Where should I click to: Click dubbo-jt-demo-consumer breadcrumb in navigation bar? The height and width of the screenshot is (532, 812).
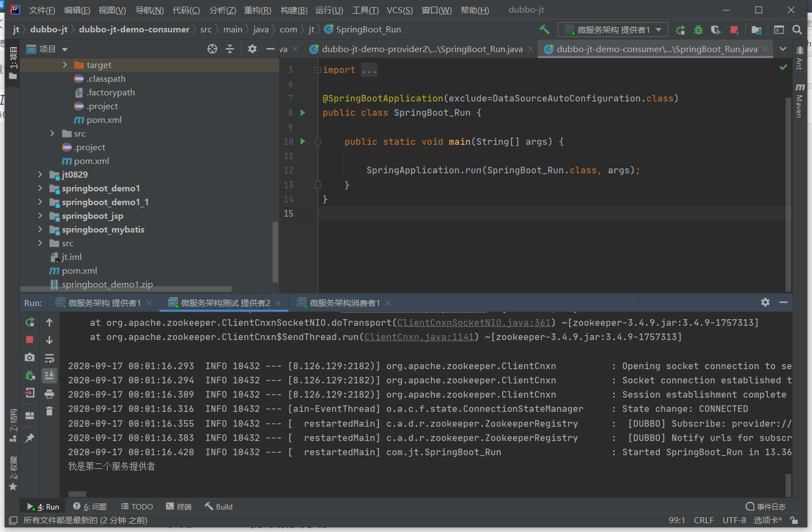click(134, 29)
